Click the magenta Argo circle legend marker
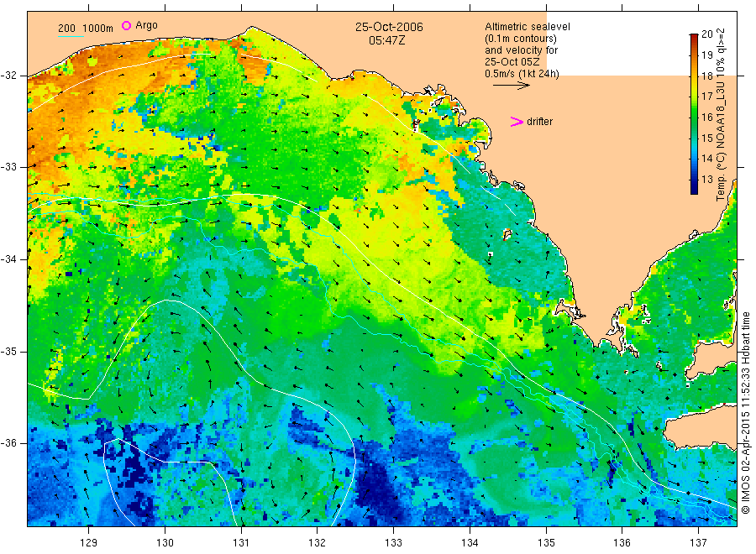 point(126,25)
